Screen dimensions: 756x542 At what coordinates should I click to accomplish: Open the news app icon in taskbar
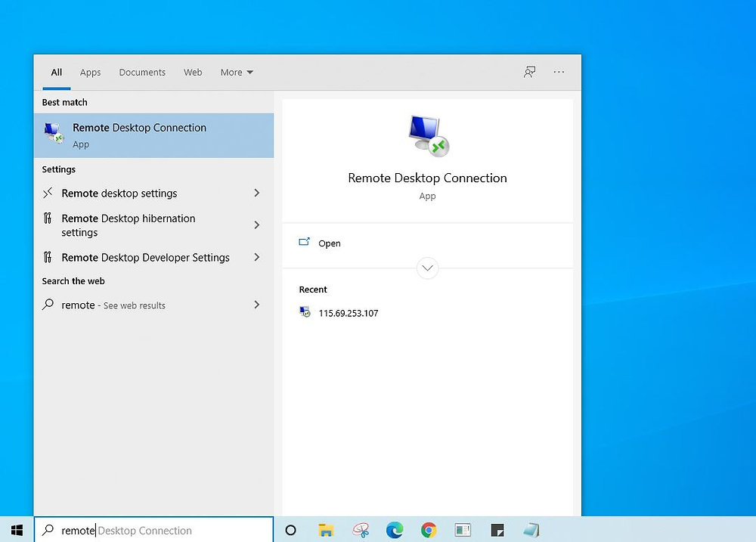[463, 531]
